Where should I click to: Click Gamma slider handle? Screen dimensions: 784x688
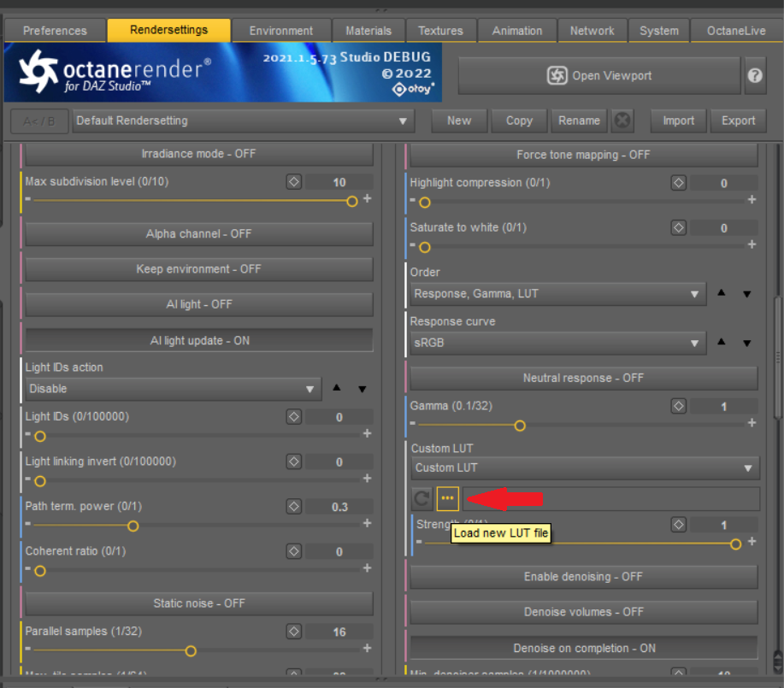coord(520,426)
